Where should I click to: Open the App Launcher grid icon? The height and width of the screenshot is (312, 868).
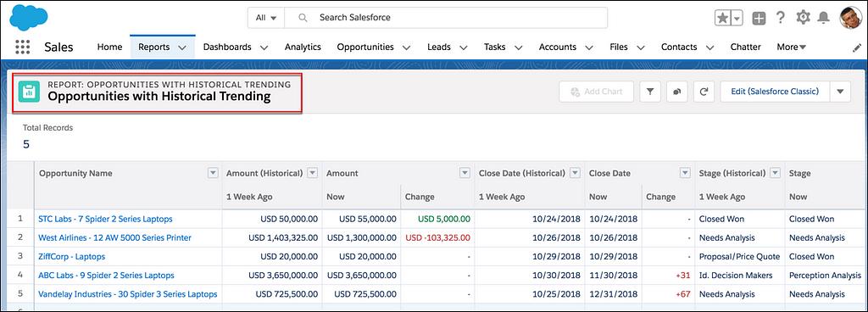(x=23, y=47)
